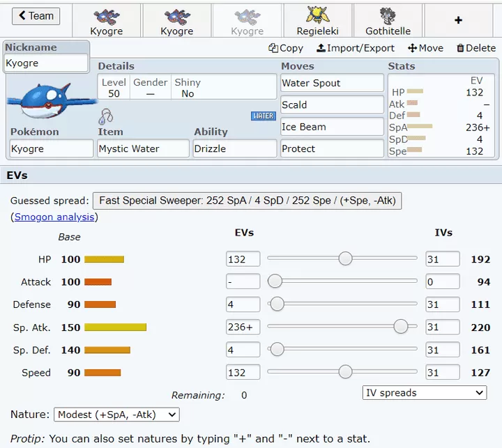The height and width of the screenshot is (448, 502).
Task: Open the Gender detail field
Action: coord(150,88)
